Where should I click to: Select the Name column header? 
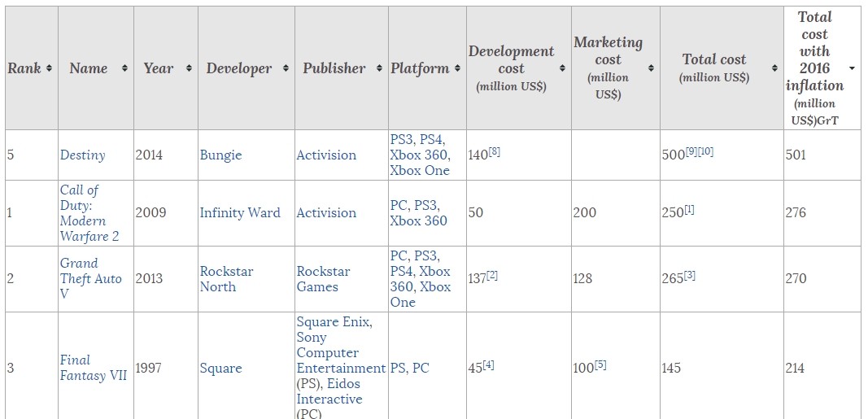point(89,68)
